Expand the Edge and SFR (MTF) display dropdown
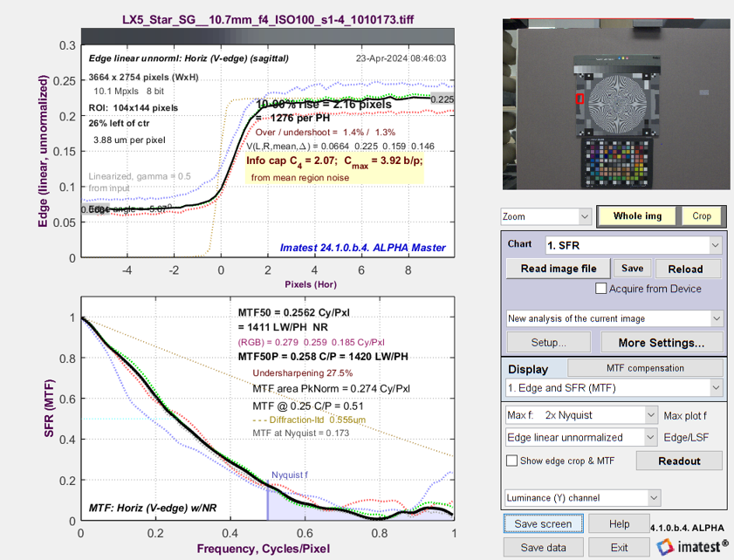Screen dimensions: 734x560 pyautogui.click(x=614, y=387)
